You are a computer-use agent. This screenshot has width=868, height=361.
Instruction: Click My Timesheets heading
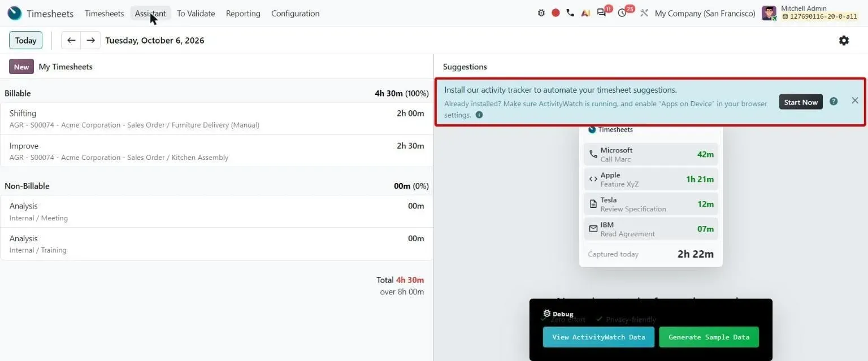(x=66, y=67)
